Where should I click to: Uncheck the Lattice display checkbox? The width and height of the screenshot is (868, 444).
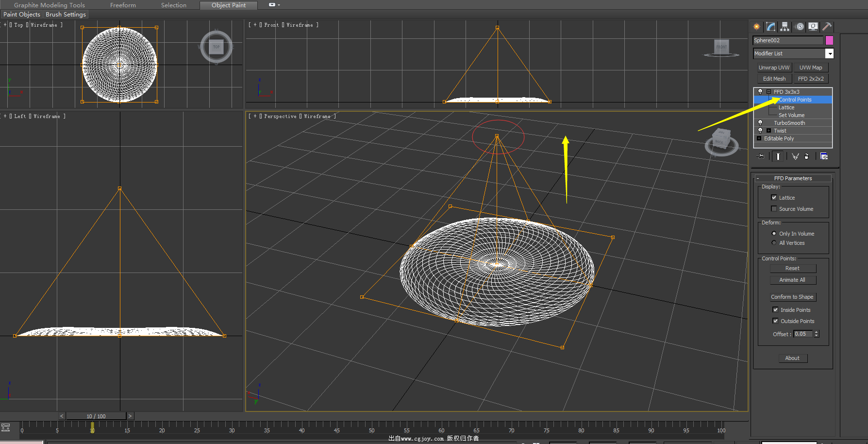(x=774, y=198)
